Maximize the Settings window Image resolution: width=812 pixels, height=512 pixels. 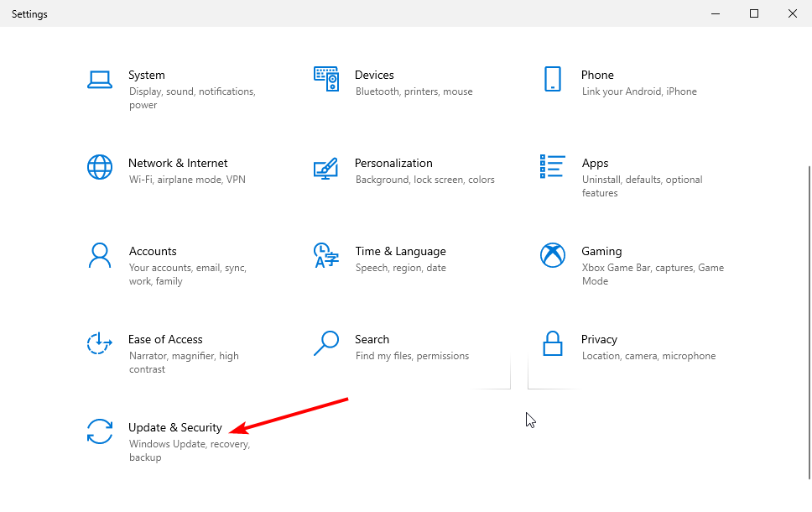pyautogui.click(x=754, y=13)
